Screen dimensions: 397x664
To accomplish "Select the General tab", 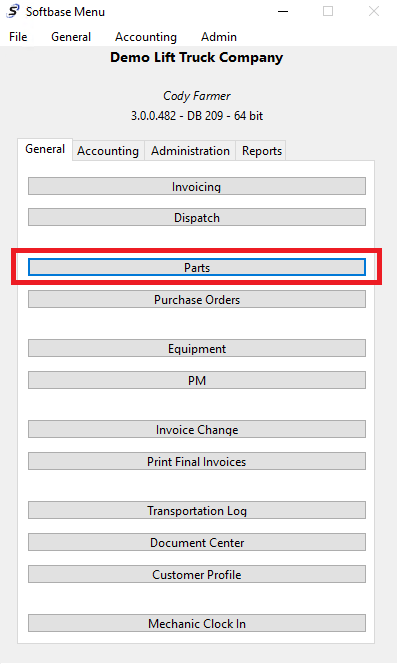I will click(x=45, y=149).
